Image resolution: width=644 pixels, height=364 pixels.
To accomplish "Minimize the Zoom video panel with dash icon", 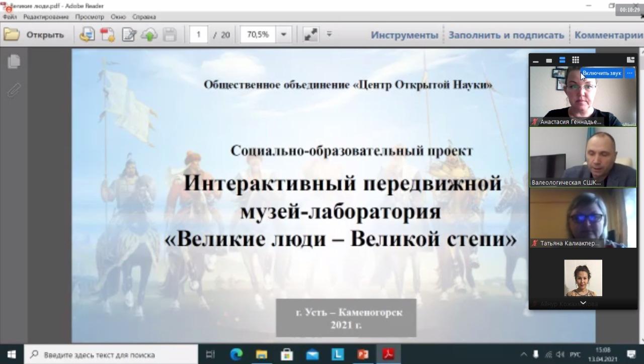I will click(536, 60).
